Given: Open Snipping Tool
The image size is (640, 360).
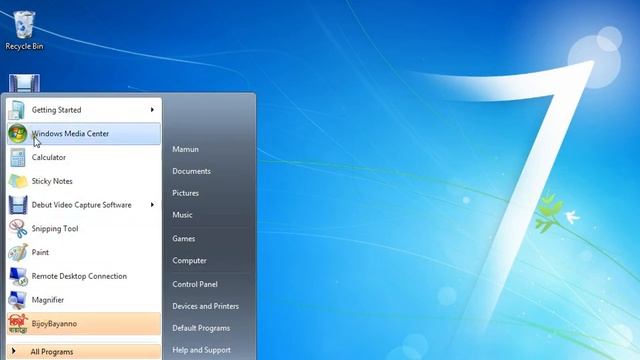Looking at the screenshot, I should tap(84, 229).
